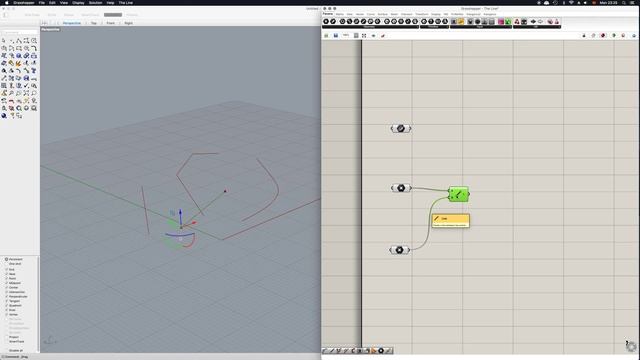Open the Solution menu in menu bar

96,2
